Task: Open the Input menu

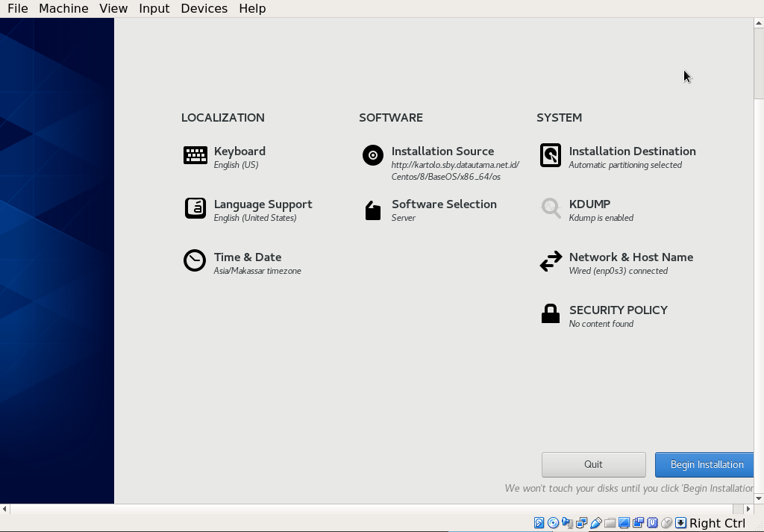Action: tap(154, 8)
